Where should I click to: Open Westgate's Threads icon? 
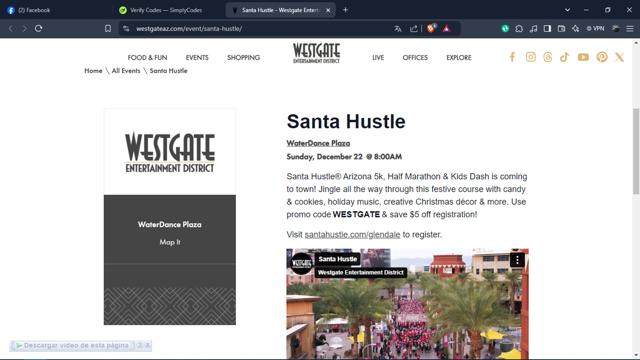pyautogui.click(x=548, y=57)
